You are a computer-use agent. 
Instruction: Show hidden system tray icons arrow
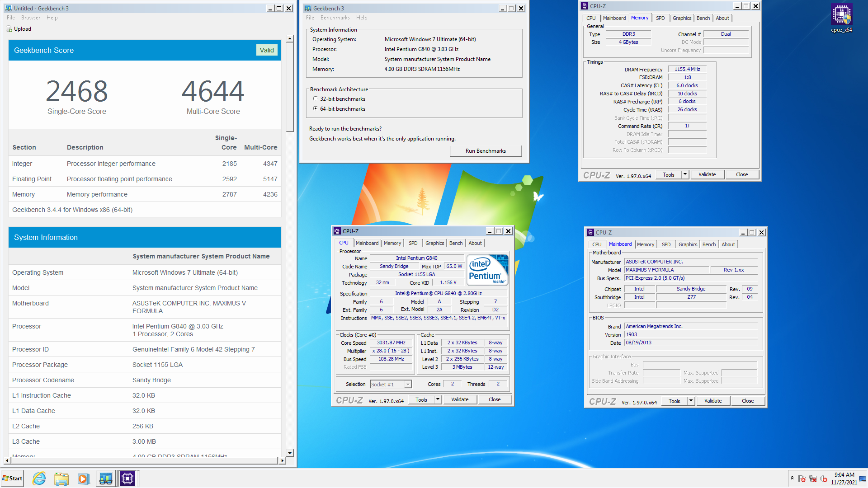coord(792,478)
